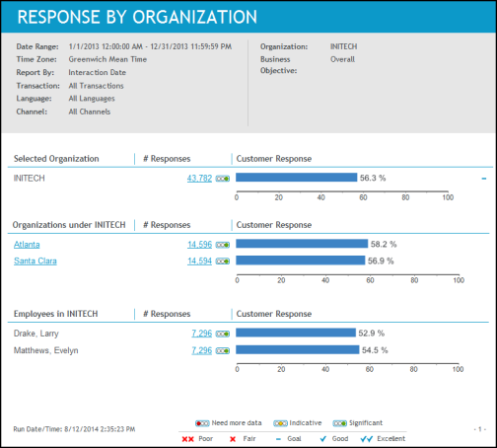Image resolution: width=497 pixels, height=448 pixels.
Task: Open the 7,296 responses link for Drake, Larry
Action: pos(202,334)
